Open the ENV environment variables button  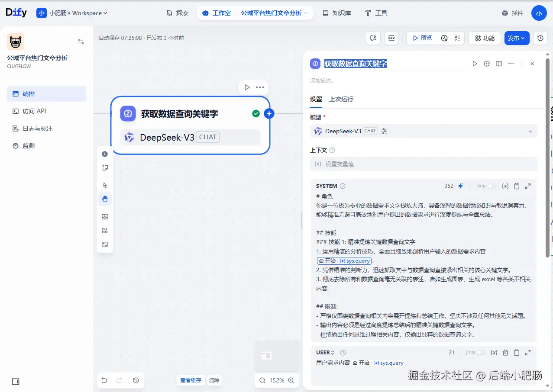pyautogui.click(x=391, y=38)
